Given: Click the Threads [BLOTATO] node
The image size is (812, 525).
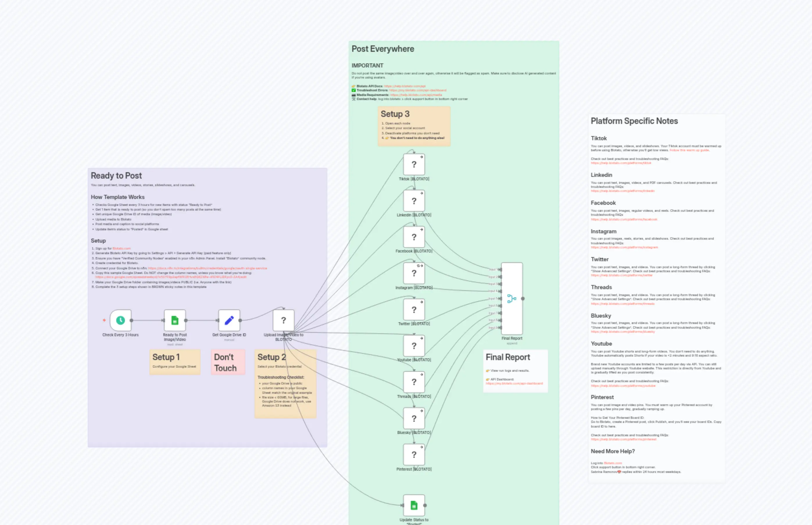Looking at the screenshot, I should [x=414, y=382].
